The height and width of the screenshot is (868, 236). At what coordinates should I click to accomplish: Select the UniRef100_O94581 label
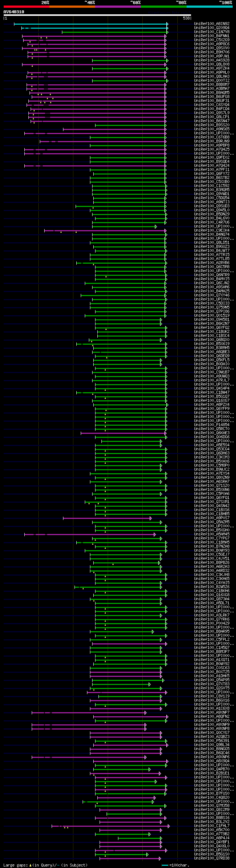212,320
